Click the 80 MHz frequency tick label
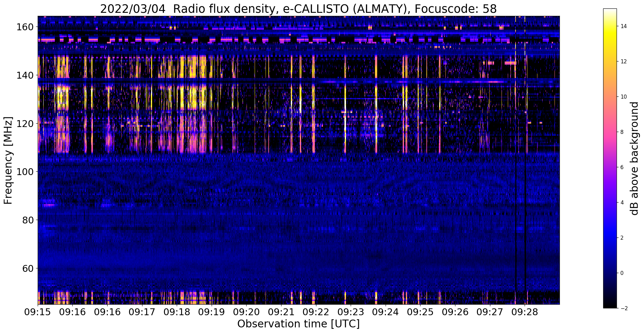Image resolution: width=644 pixels, height=333 pixels. point(28,220)
